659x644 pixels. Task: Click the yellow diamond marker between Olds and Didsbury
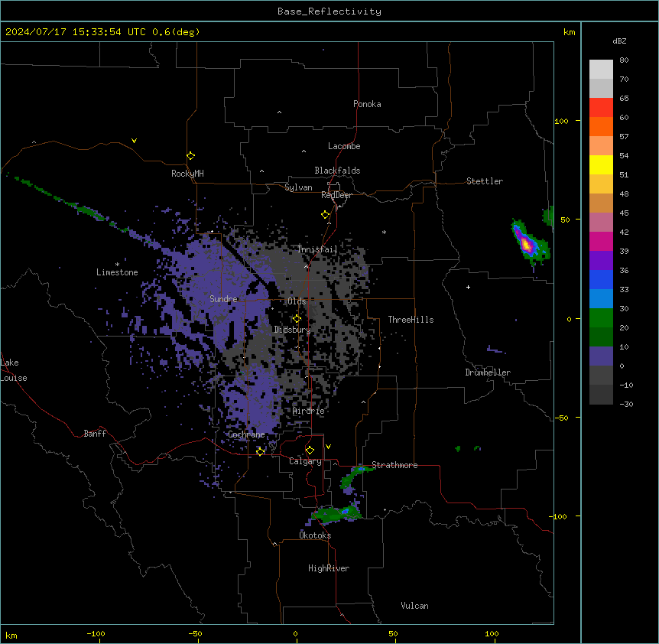pos(297,319)
